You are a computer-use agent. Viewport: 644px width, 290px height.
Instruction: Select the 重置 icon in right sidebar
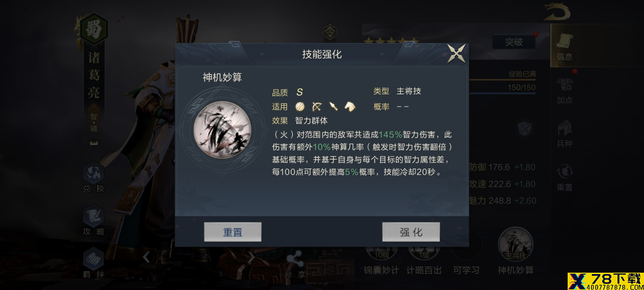coord(565,177)
